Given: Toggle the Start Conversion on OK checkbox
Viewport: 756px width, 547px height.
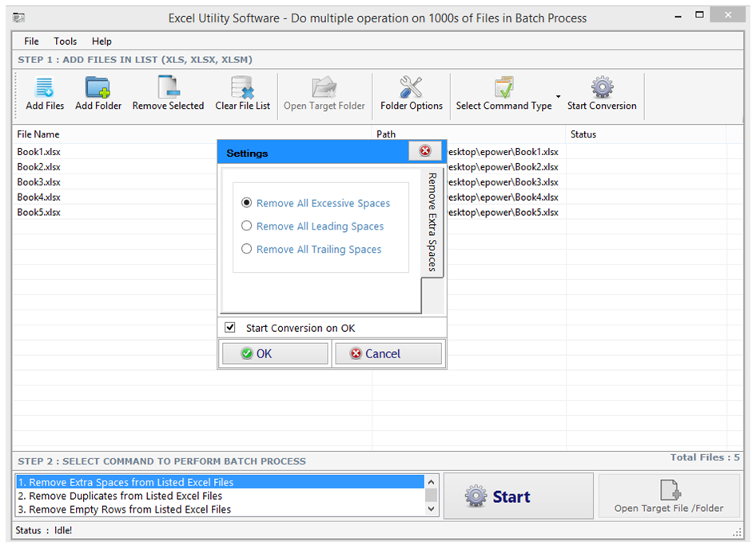Looking at the screenshot, I should (230, 328).
